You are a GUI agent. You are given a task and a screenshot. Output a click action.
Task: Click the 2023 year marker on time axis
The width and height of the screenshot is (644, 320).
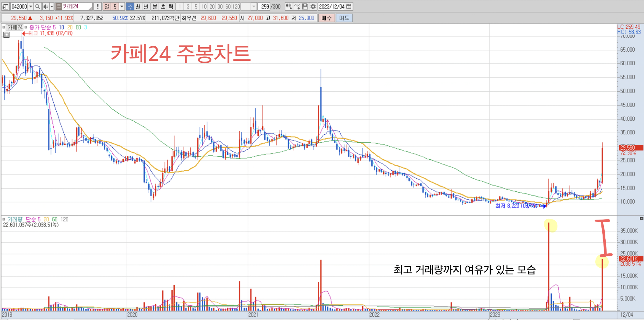click(x=495, y=315)
